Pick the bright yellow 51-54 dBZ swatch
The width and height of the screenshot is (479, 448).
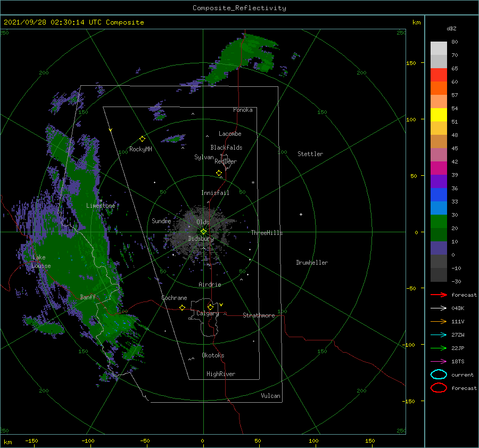point(439,115)
